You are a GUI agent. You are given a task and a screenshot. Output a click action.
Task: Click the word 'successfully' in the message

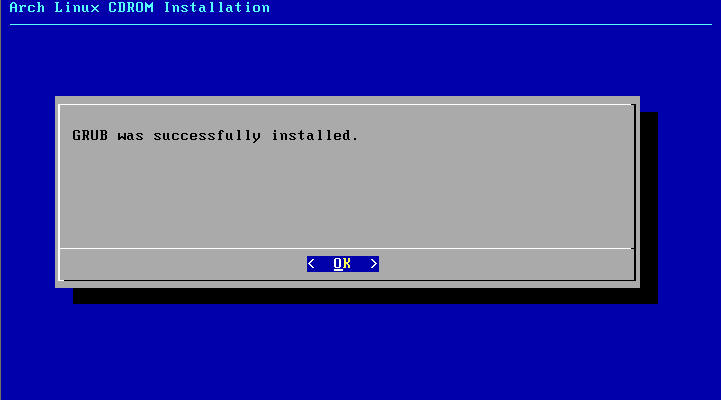click(207, 136)
